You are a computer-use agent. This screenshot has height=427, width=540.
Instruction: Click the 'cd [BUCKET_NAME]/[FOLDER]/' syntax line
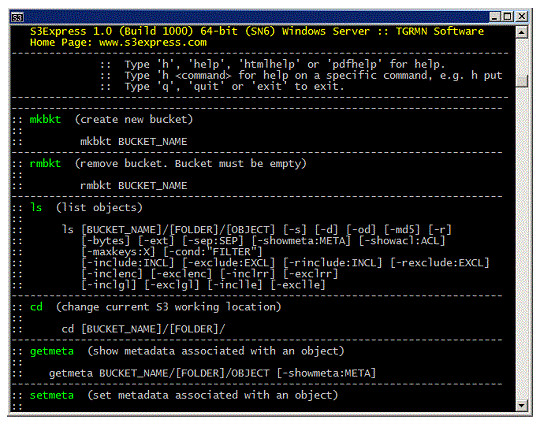point(143,329)
